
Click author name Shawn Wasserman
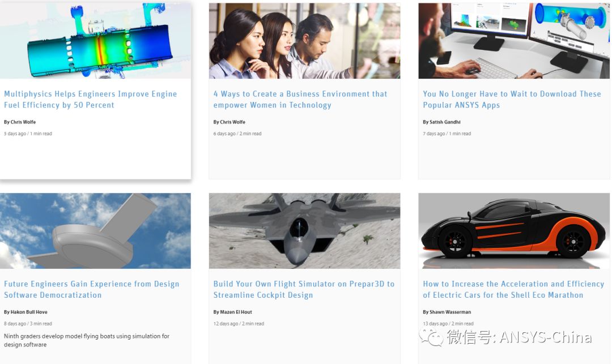(x=450, y=312)
